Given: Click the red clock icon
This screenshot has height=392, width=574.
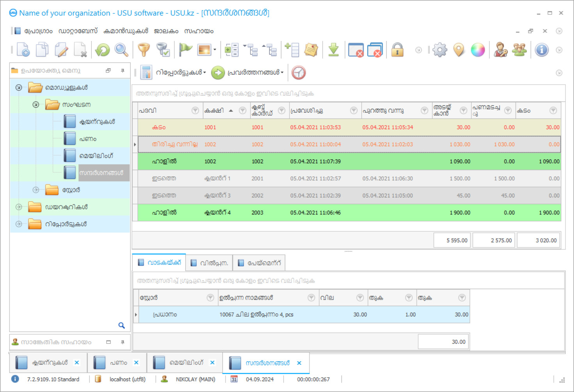Looking at the screenshot, I should tap(299, 73).
